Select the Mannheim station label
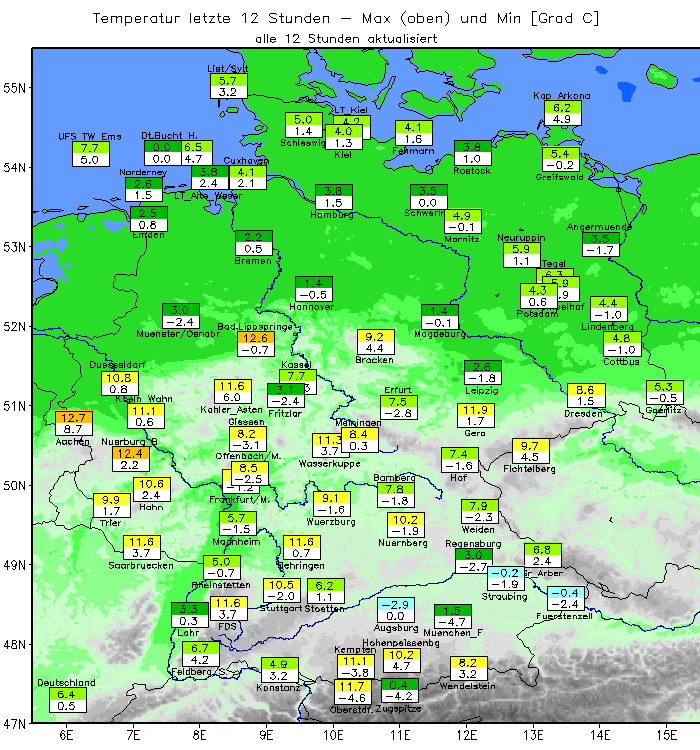The width and height of the screenshot is (700, 750). (x=236, y=541)
